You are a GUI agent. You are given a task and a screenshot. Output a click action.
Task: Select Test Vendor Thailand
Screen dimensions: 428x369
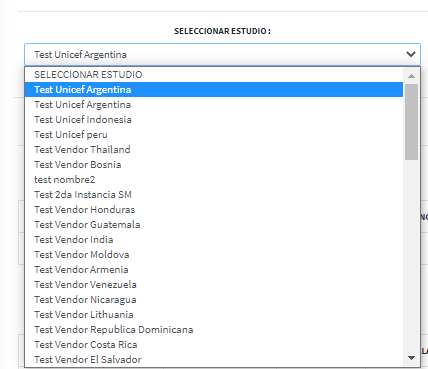(x=214, y=150)
